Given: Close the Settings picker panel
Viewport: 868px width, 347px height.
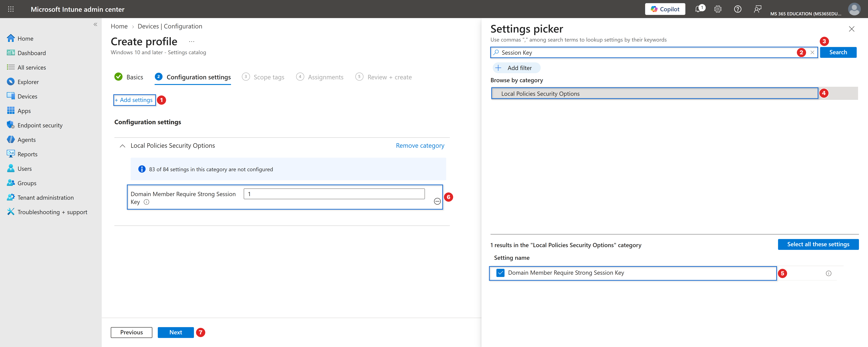Looking at the screenshot, I should tap(851, 29).
